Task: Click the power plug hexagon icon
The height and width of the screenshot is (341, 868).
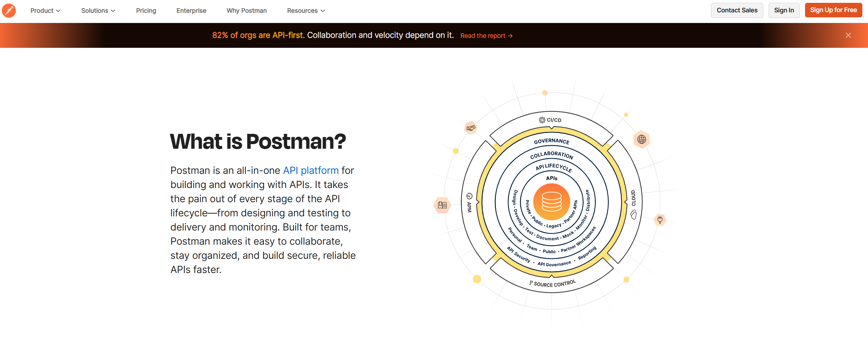Action: [660, 220]
